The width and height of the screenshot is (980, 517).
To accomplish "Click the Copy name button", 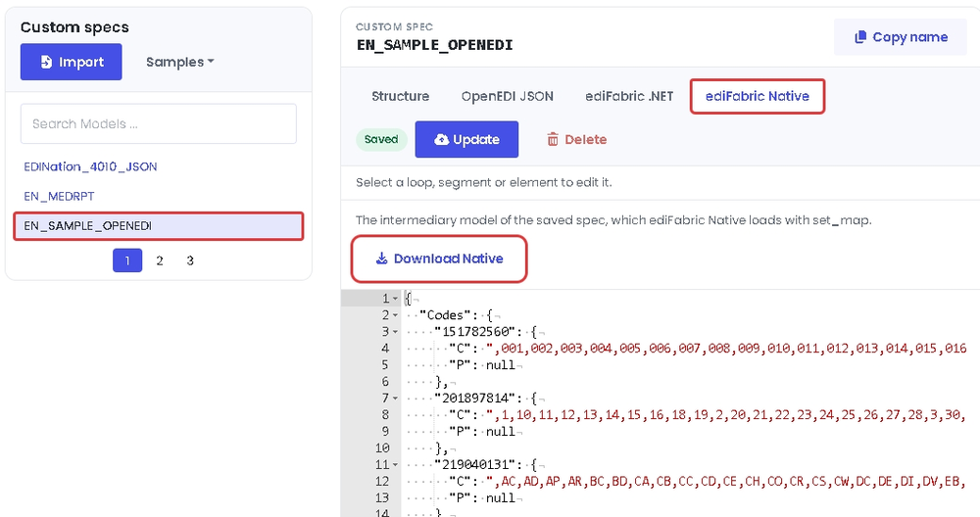I will [901, 37].
